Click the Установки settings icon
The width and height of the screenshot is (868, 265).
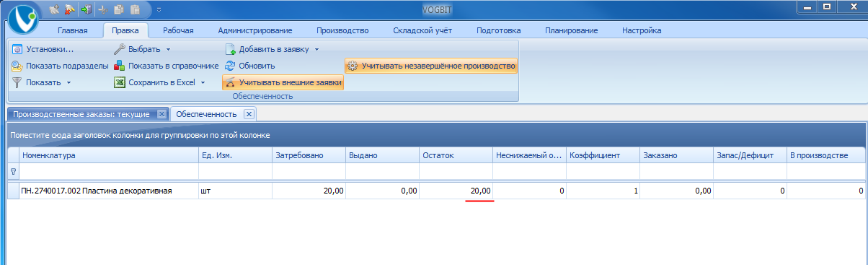pyautogui.click(x=17, y=49)
